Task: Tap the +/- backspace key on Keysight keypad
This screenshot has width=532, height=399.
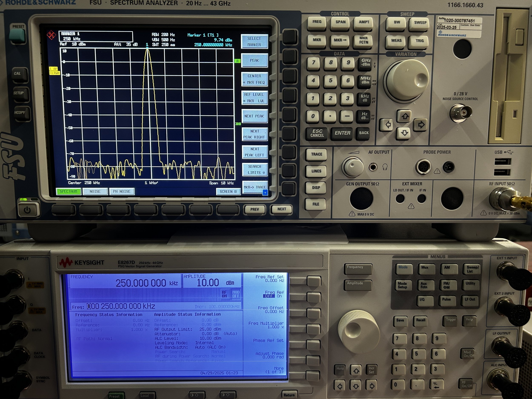Action: pyautogui.click(x=437, y=385)
